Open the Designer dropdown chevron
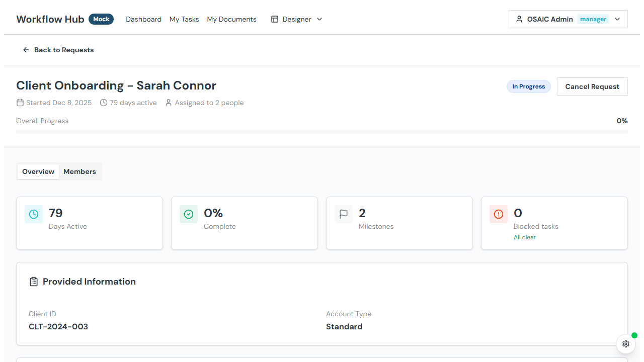The width and height of the screenshot is (644, 362). 319,19
